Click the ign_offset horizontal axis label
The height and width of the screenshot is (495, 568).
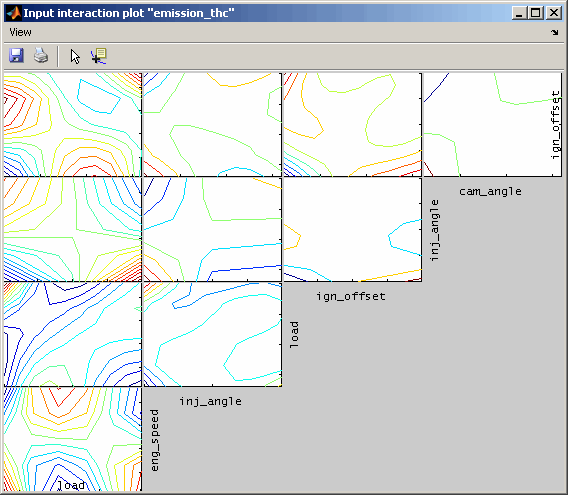coord(351,296)
